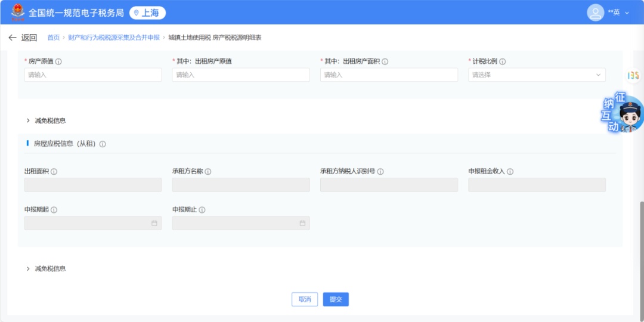Expand the bottom 减免税信息 section

[x=28, y=269]
